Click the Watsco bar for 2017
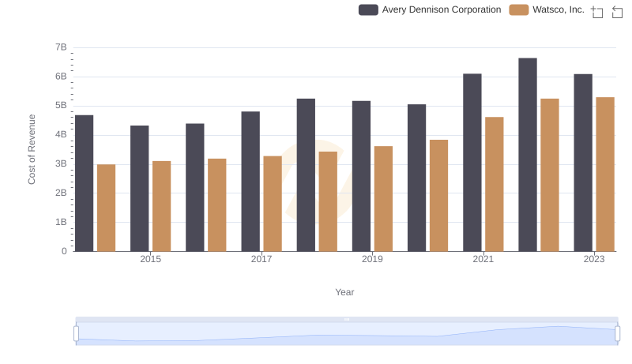 click(x=273, y=204)
